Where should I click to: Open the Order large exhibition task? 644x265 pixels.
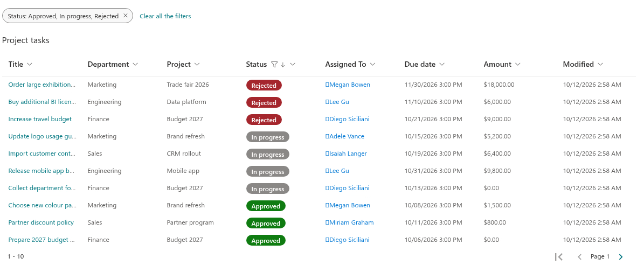pos(42,85)
